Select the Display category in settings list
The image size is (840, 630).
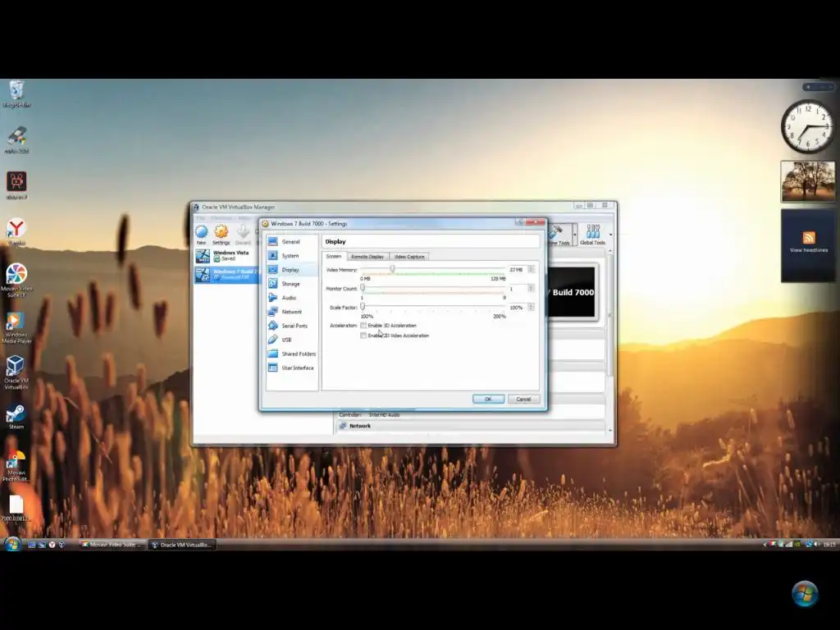point(292,269)
